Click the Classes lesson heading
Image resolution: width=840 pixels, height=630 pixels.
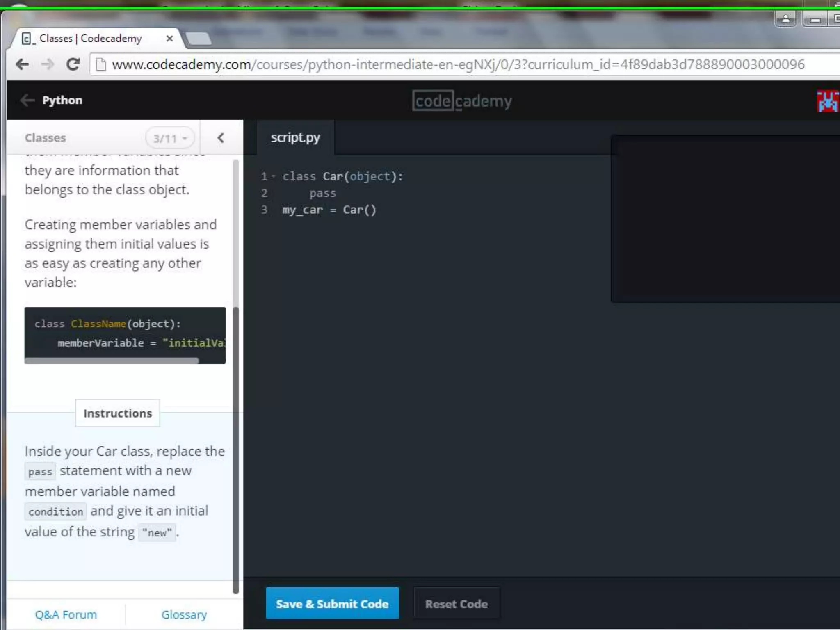45,138
